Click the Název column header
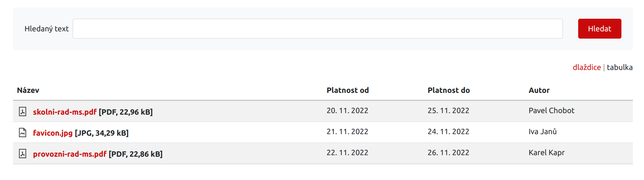644x180 pixels. [28, 90]
